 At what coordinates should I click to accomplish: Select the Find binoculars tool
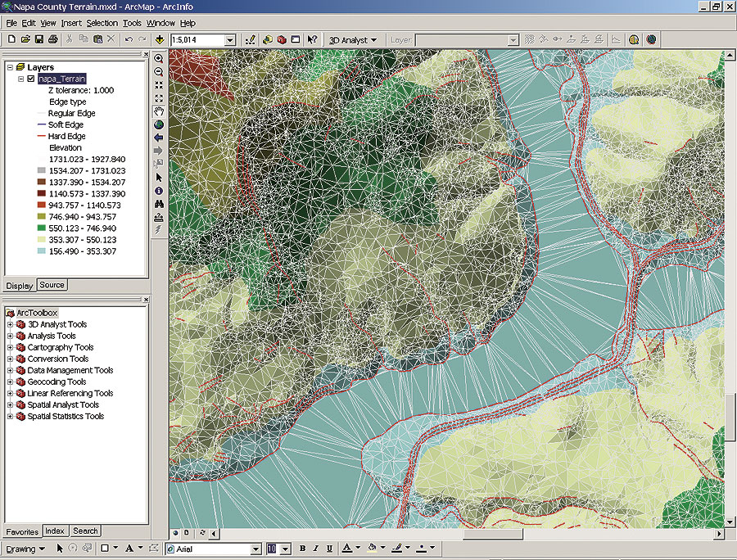[159, 203]
